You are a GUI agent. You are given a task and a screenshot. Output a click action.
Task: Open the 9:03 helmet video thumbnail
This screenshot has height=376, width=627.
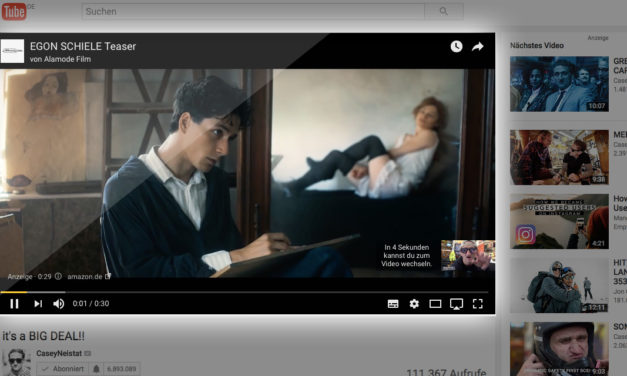[559, 349]
